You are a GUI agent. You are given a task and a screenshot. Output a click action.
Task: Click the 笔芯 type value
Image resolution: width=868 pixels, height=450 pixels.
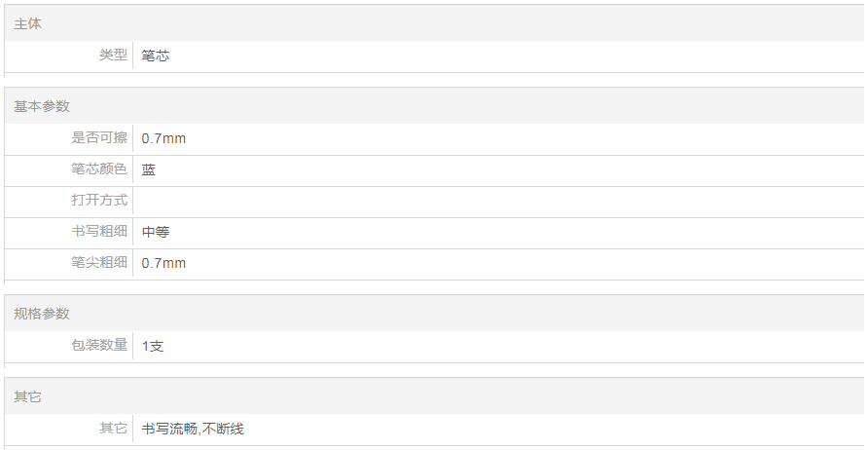coord(156,56)
